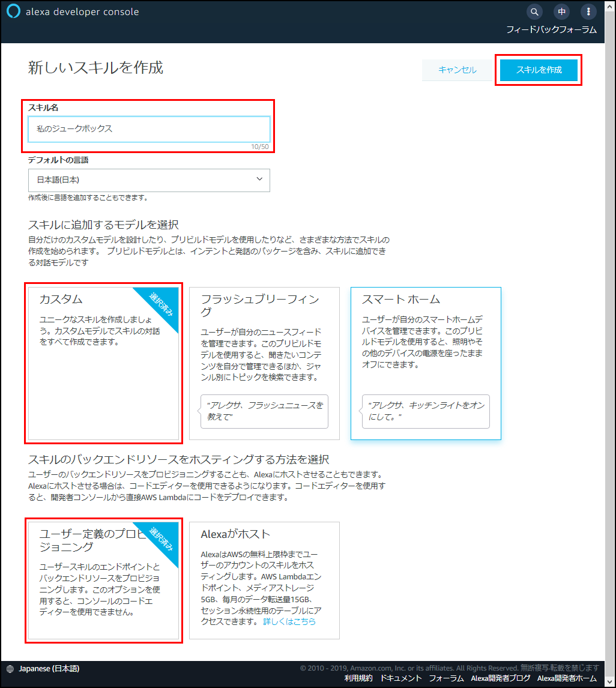Click the user profile avatar icon

click(x=561, y=11)
